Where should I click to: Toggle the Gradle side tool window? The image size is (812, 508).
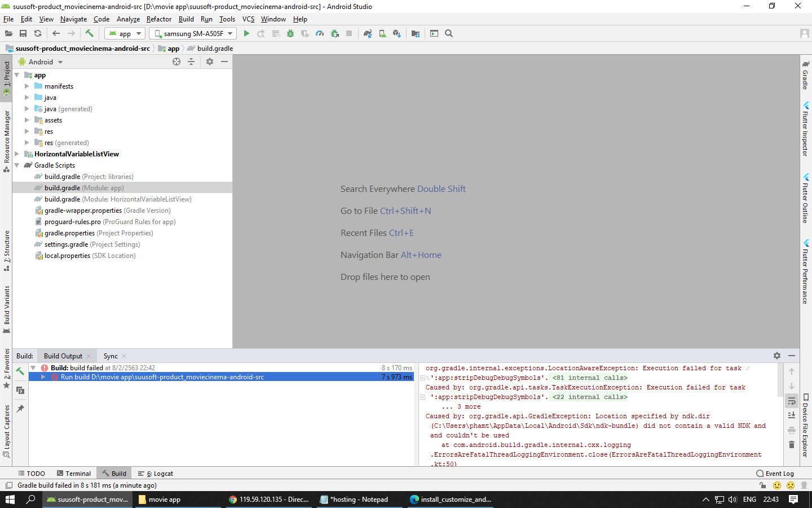[x=806, y=75]
